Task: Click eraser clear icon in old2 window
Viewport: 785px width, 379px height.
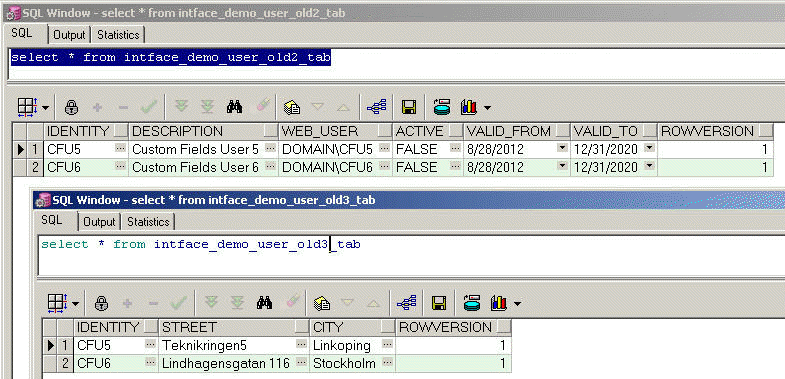Action: 263,106
